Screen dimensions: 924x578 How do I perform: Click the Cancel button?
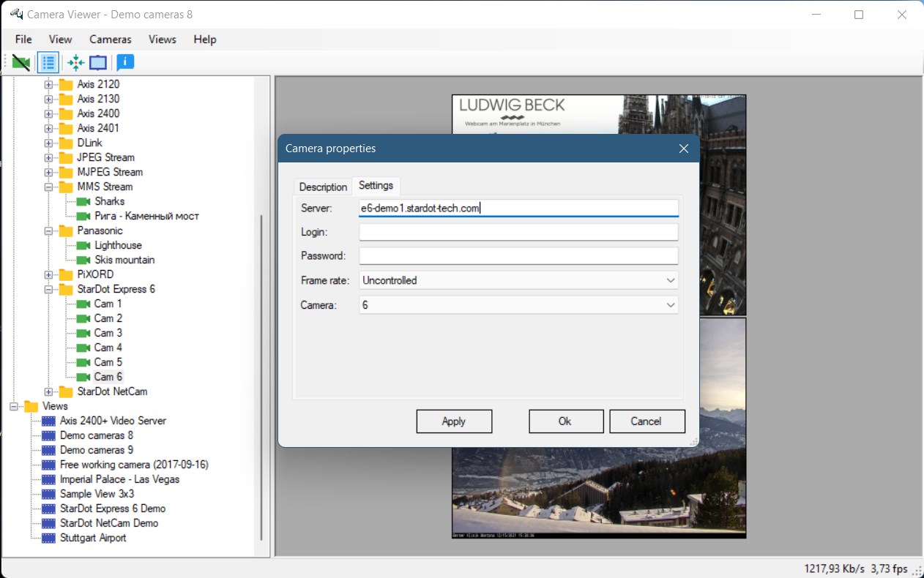coord(646,421)
